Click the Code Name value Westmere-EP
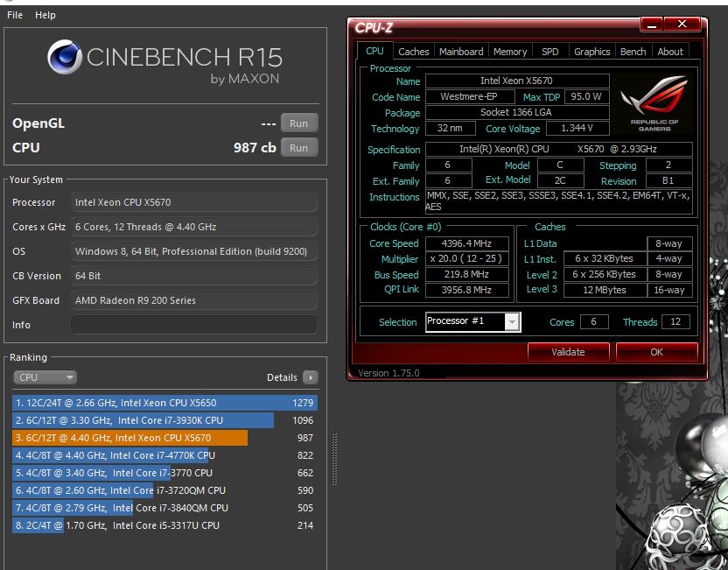The width and height of the screenshot is (728, 570). (469, 96)
